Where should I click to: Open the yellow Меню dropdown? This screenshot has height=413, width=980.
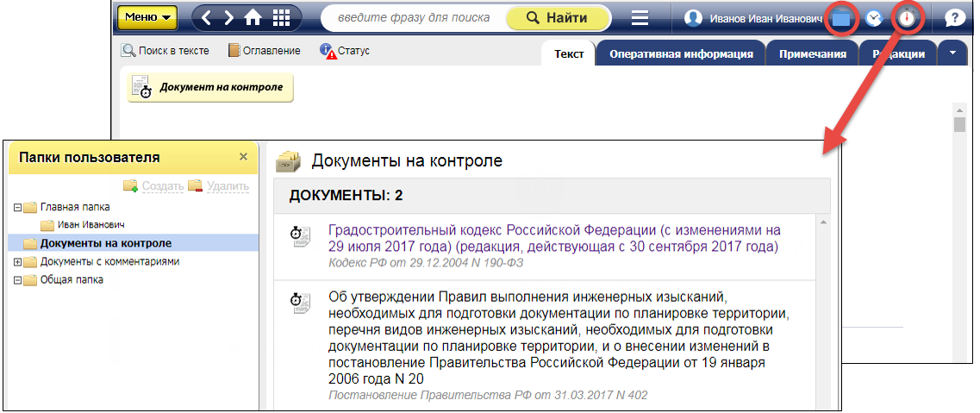click(x=147, y=17)
